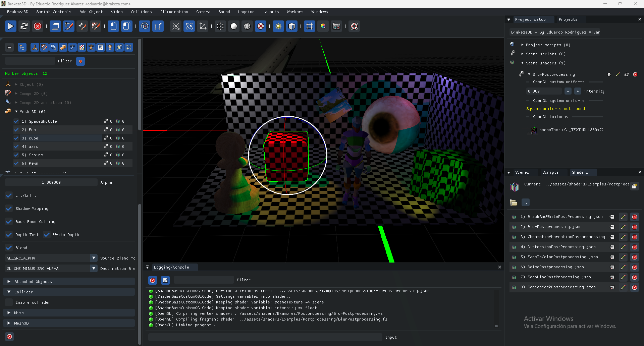The height and width of the screenshot is (346, 644).
Task: Click the red stop icon in main toolbar
Action: [x=38, y=26]
